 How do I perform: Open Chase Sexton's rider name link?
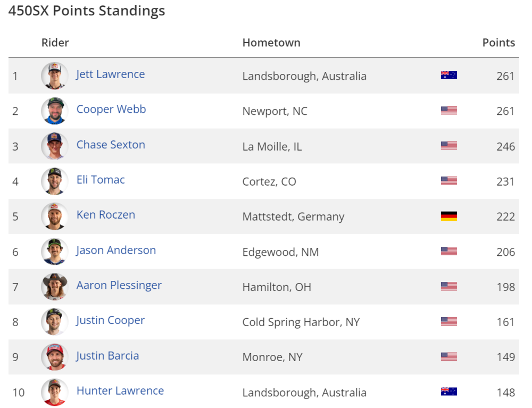[111, 144]
